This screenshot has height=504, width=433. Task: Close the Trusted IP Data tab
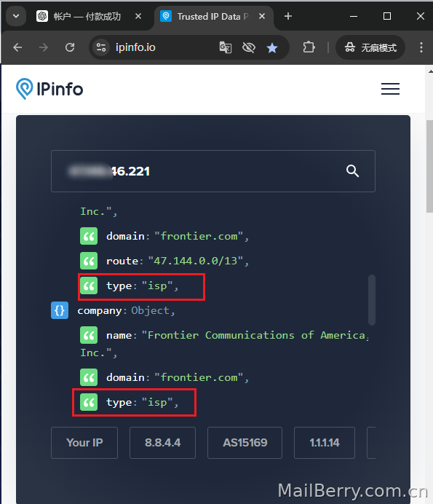point(262,16)
